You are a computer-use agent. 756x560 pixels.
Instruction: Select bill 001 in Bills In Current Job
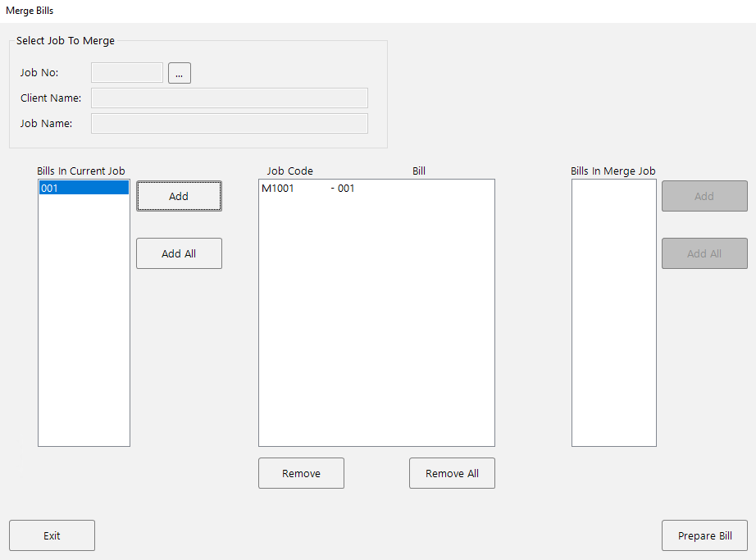[x=83, y=188]
